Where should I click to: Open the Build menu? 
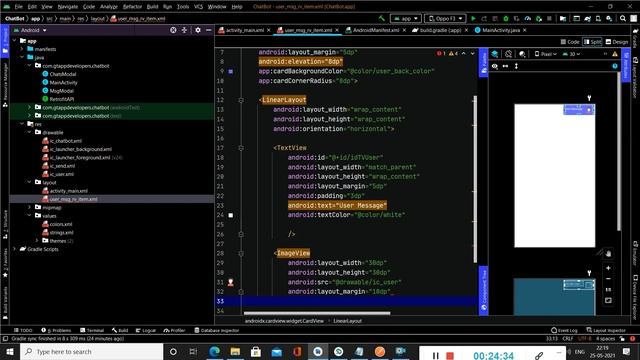pyautogui.click(x=152, y=7)
